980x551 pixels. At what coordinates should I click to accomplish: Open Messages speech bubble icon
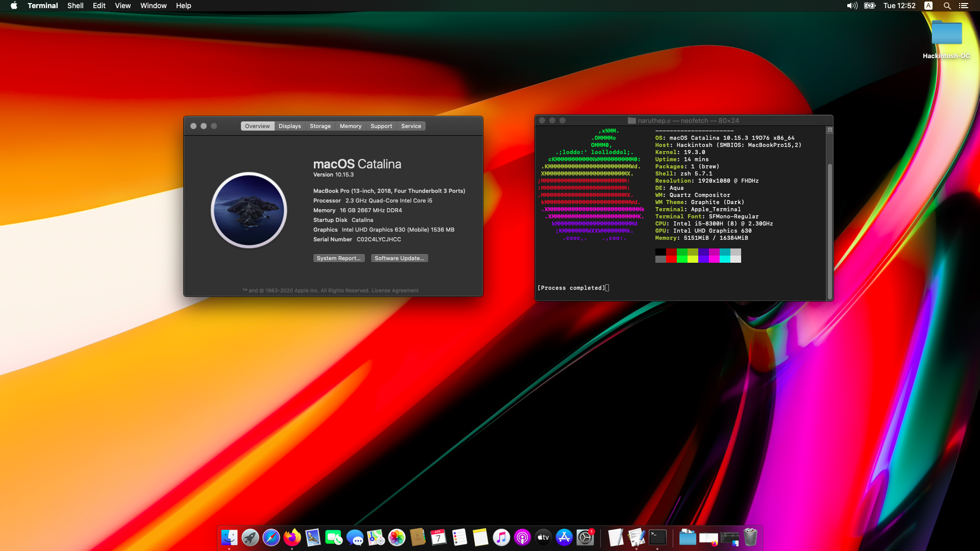click(355, 537)
